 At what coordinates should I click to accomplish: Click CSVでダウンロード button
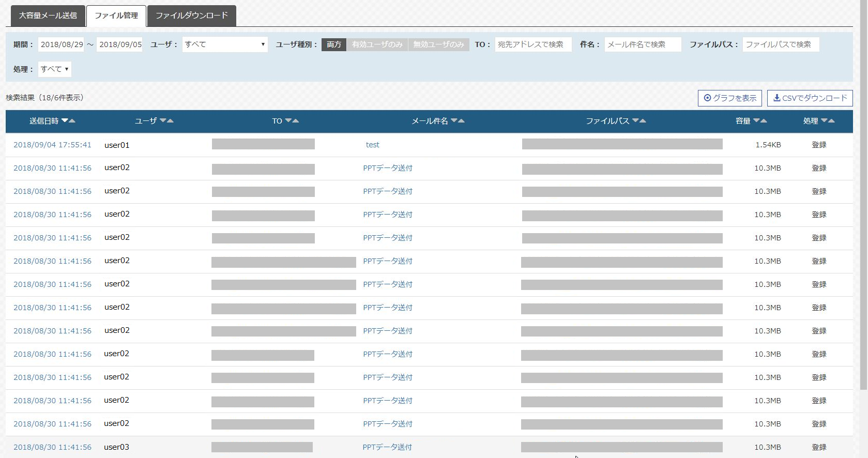click(x=810, y=98)
